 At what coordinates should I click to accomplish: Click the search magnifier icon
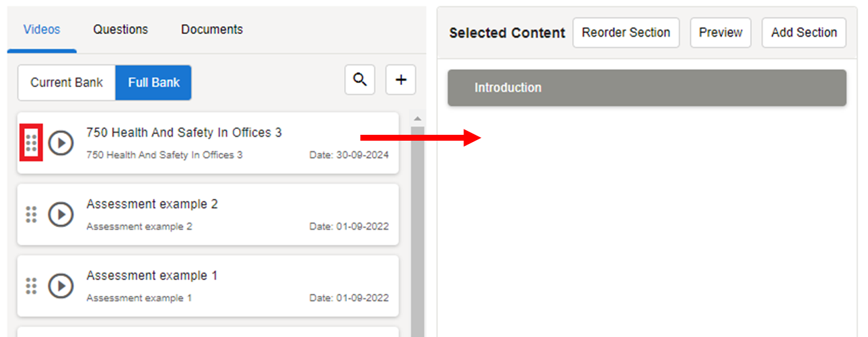click(359, 80)
